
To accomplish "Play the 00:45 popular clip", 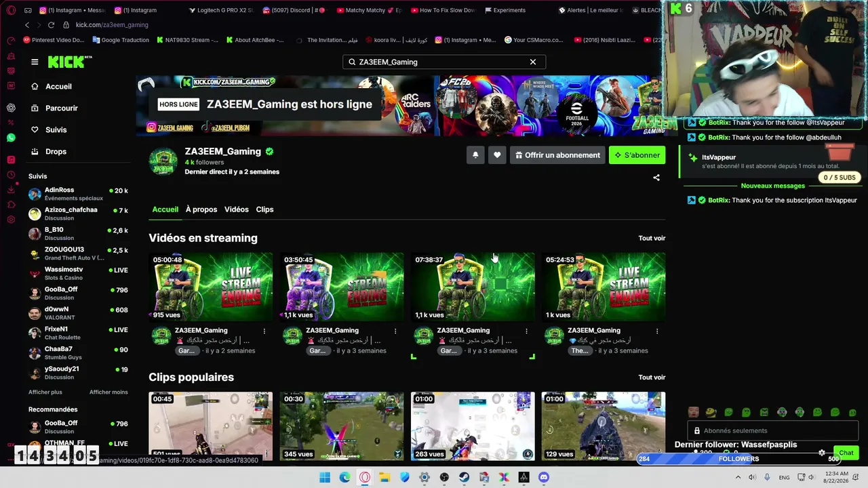I will click(211, 426).
